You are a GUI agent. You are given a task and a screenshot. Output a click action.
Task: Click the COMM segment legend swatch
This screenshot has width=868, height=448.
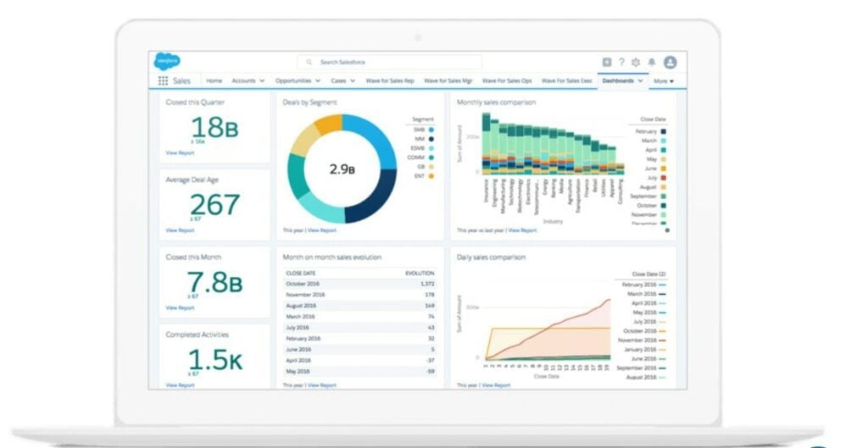click(x=431, y=157)
